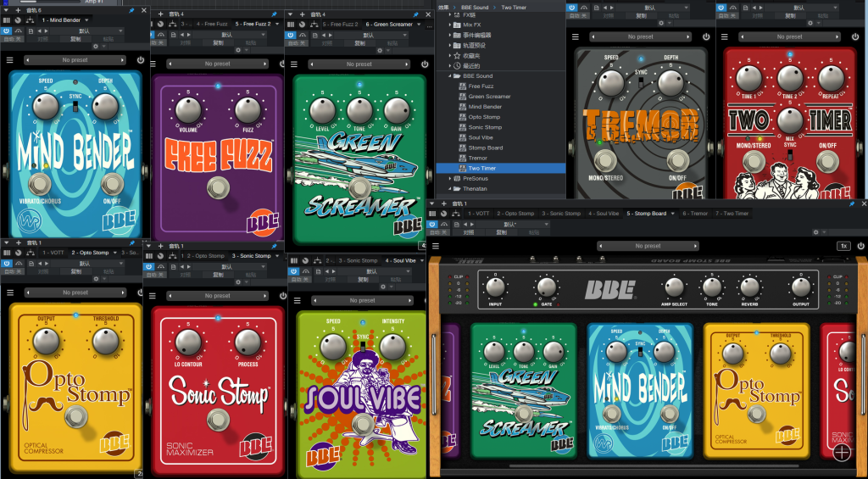Open hamburger menu in Sonic Stomp plugin

click(153, 296)
